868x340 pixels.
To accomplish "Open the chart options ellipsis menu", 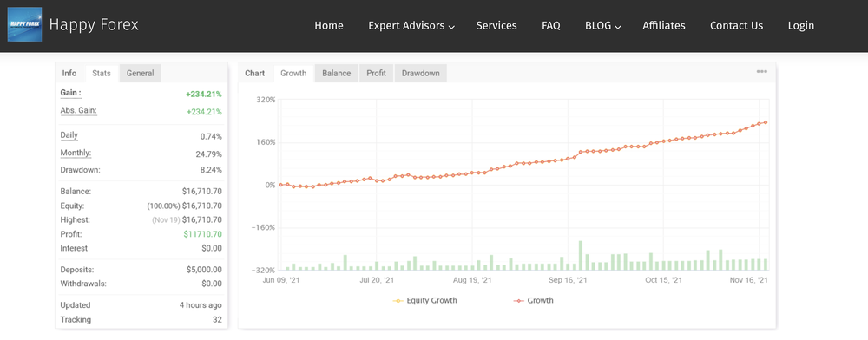I will point(762,72).
